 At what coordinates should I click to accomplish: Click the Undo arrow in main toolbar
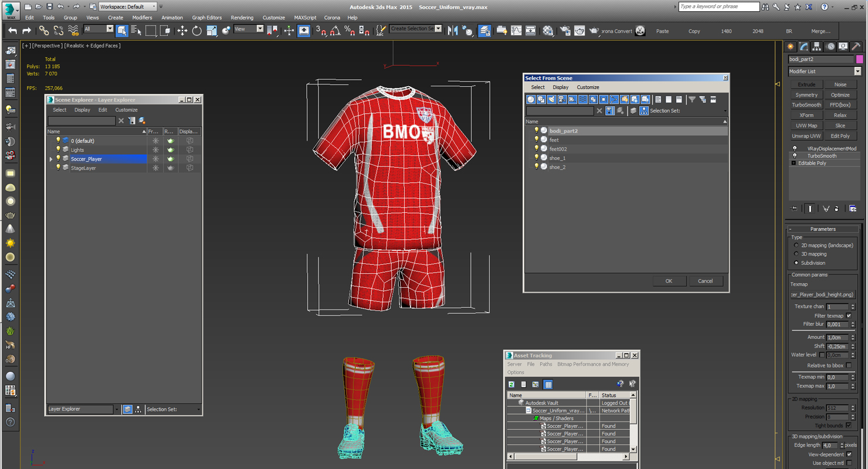[12, 30]
